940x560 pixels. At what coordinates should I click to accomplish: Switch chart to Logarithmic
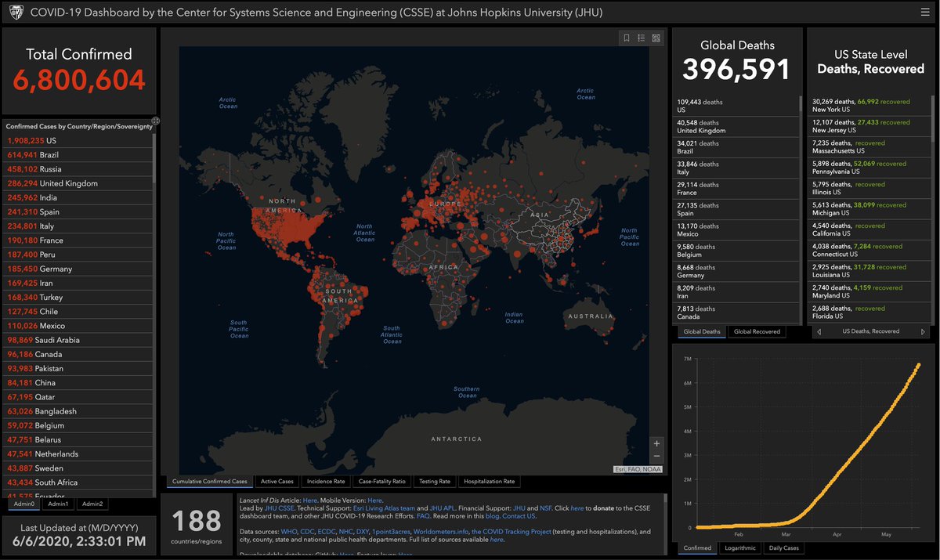(x=740, y=548)
